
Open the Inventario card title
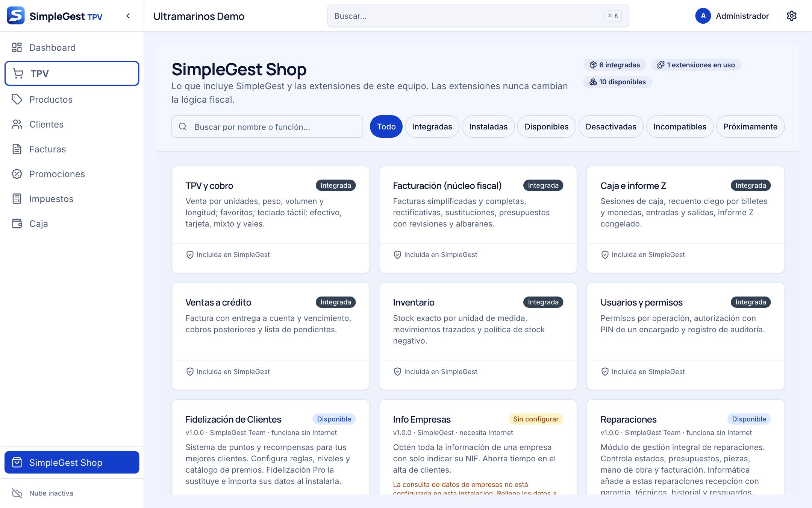click(414, 302)
